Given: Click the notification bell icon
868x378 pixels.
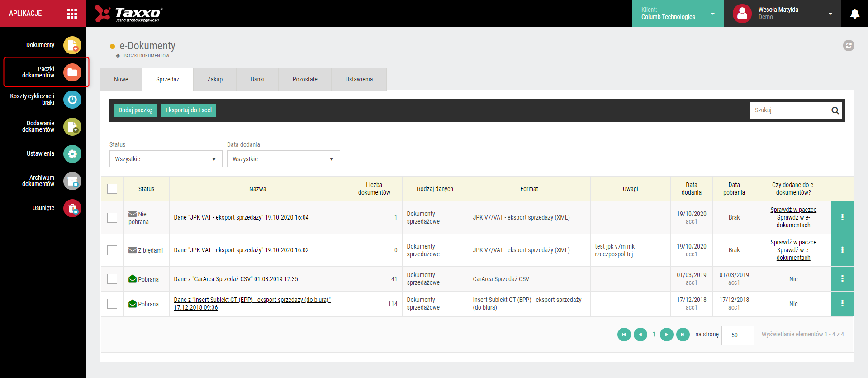Looking at the screenshot, I should click(x=854, y=14).
